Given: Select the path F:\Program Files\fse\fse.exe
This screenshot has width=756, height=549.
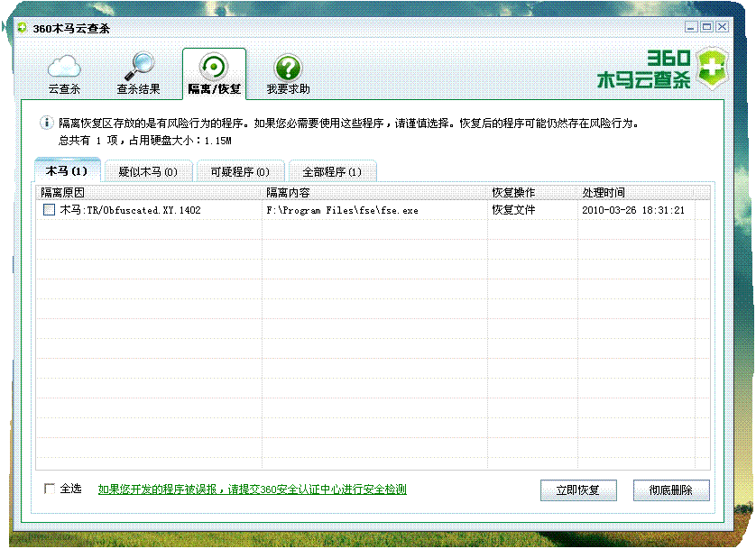Looking at the screenshot, I should click(342, 210).
